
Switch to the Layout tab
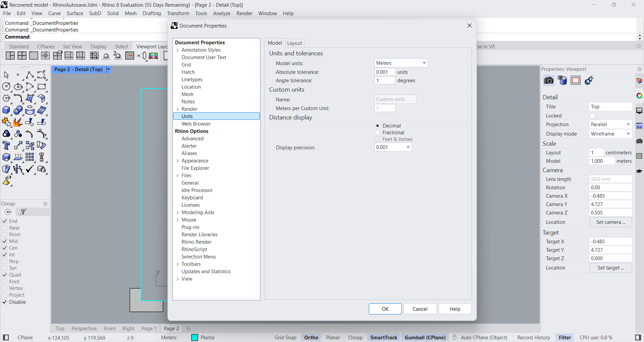(x=294, y=43)
